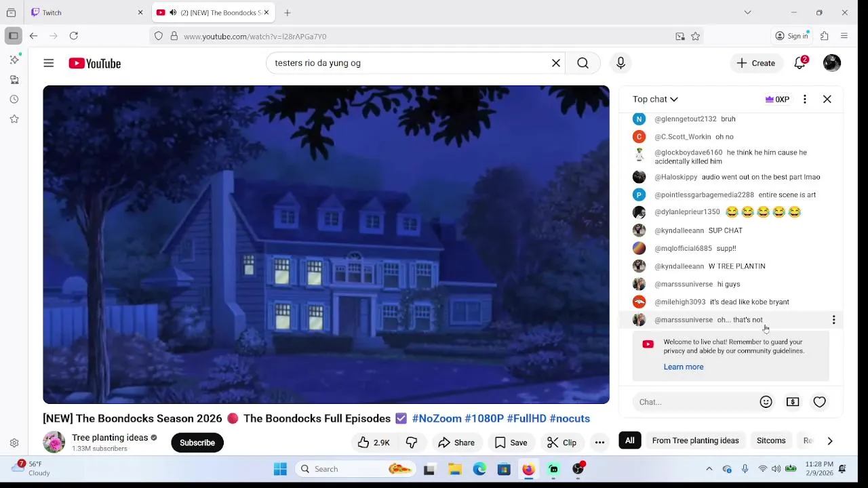Image resolution: width=868 pixels, height=488 pixels.
Task: Open Firefox Sign in button
Action: pyautogui.click(x=792, y=36)
